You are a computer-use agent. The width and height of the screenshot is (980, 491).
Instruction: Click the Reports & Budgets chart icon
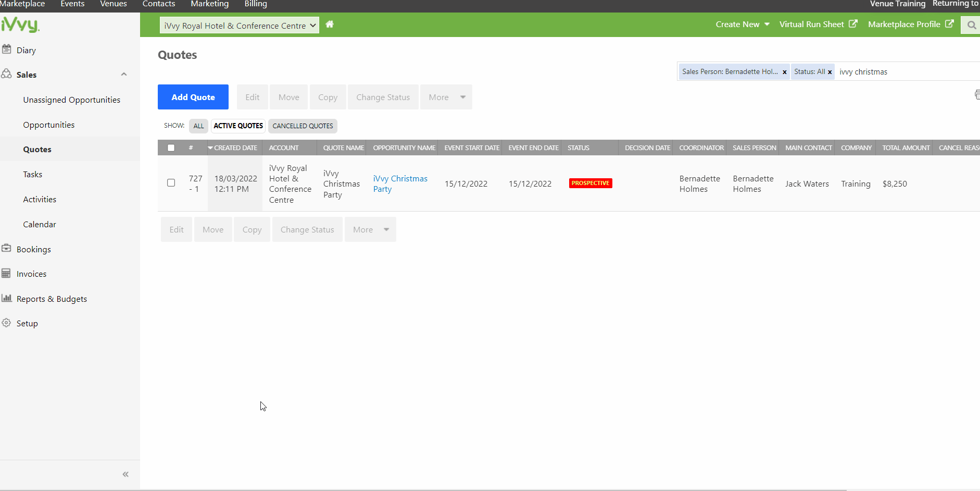[x=6, y=298]
